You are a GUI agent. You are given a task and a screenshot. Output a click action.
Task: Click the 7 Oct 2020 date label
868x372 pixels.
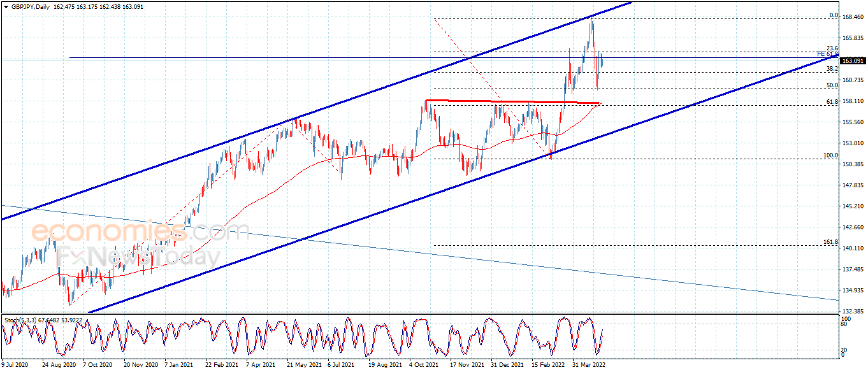(x=98, y=366)
